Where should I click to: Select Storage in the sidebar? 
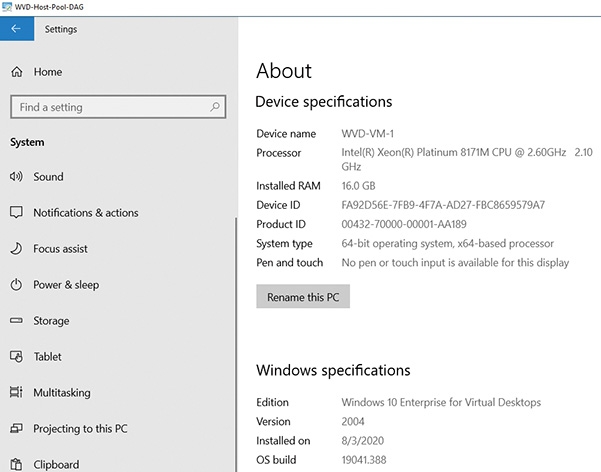pyautogui.click(x=51, y=321)
